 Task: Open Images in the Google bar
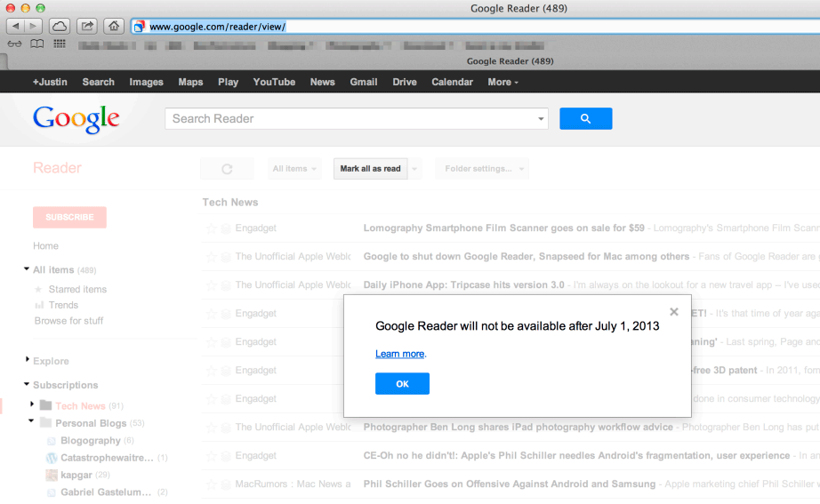147,82
